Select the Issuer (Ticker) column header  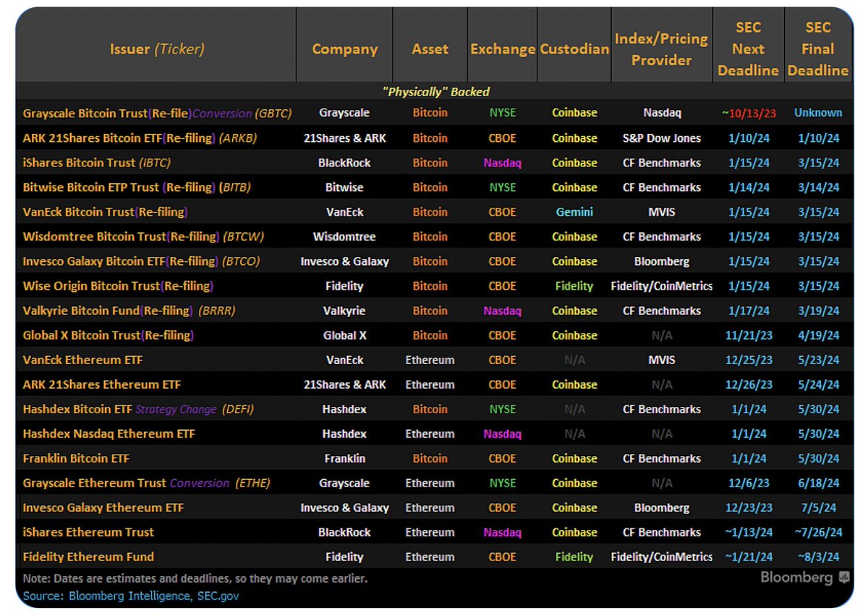157,49
